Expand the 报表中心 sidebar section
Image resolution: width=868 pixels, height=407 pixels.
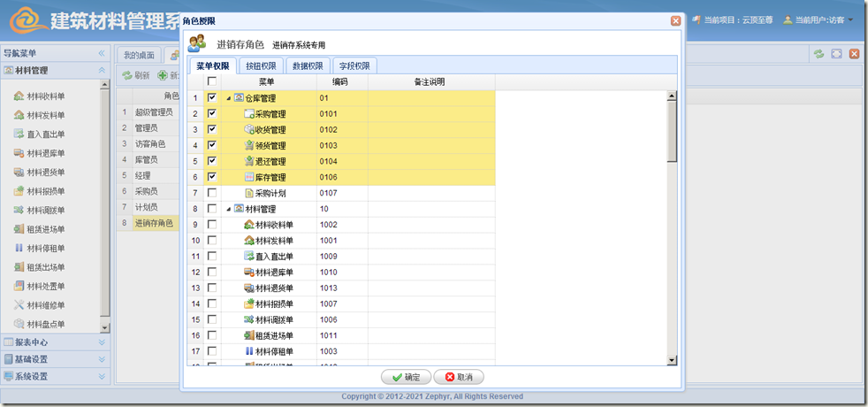pos(102,342)
